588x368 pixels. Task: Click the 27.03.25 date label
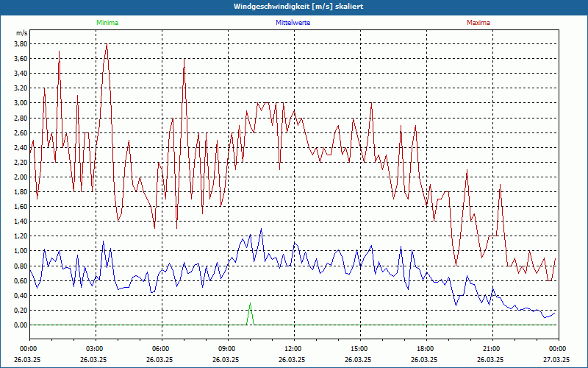[556, 359]
